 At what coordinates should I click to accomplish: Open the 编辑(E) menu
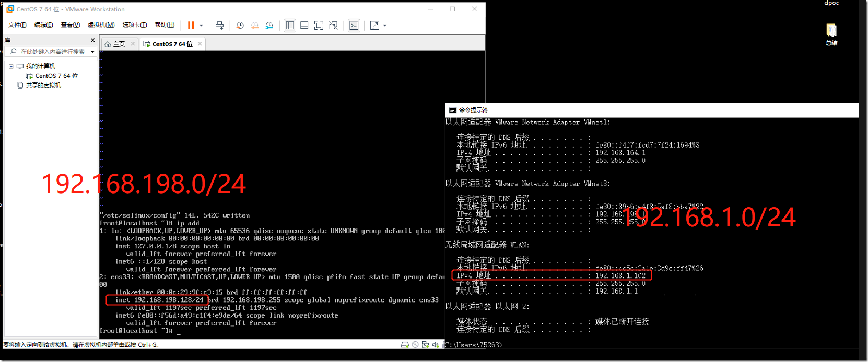pos(43,25)
